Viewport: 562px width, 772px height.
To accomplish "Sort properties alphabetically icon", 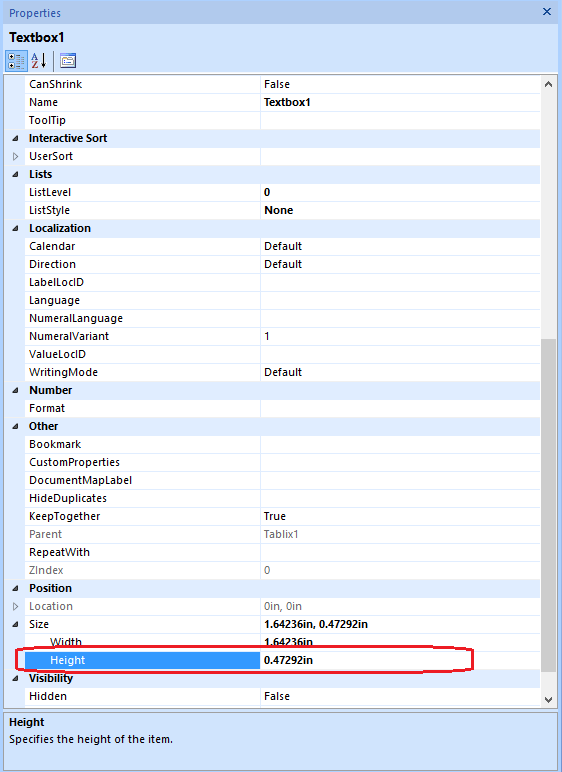I will coord(39,61).
